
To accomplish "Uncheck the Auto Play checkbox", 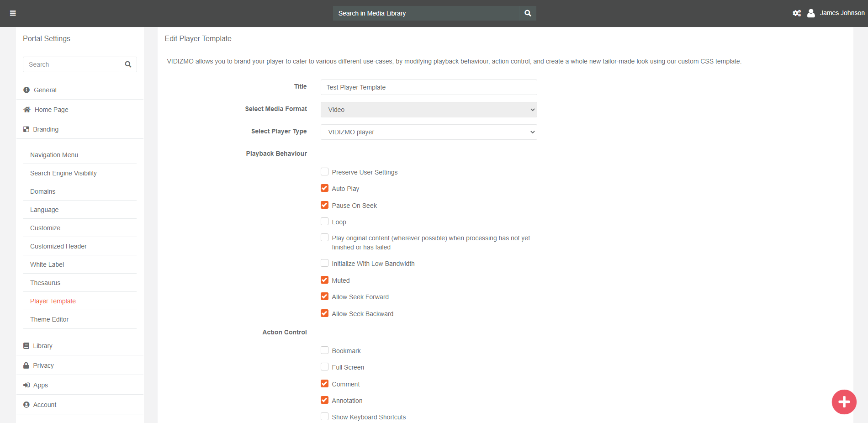I will coord(324,188).
